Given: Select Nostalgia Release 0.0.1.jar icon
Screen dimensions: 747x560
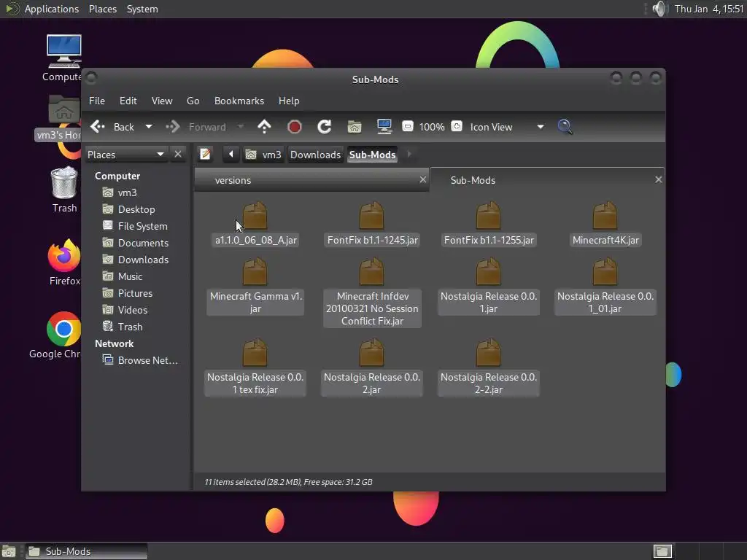Looking at the screenshot, I should pos(488,273).
